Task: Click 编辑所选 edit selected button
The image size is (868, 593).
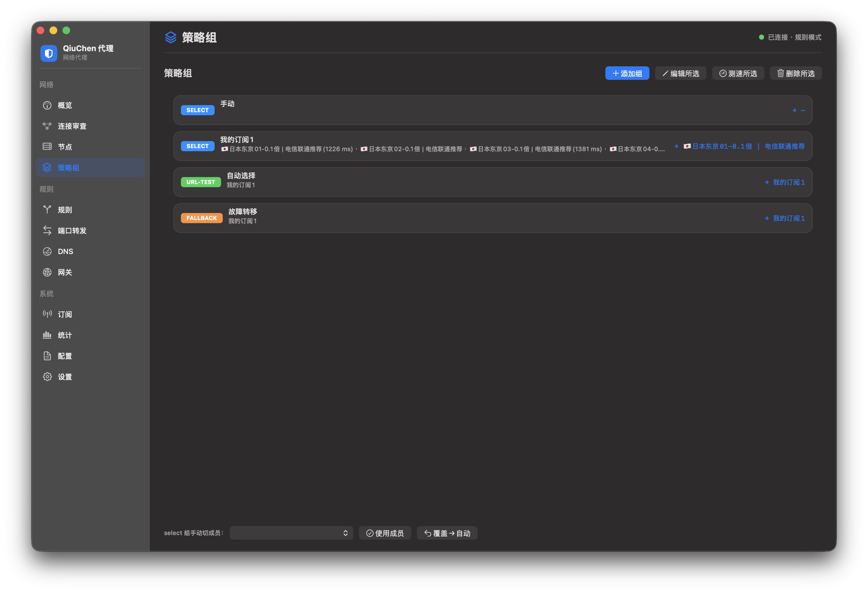Action: (x=681, y=74)
